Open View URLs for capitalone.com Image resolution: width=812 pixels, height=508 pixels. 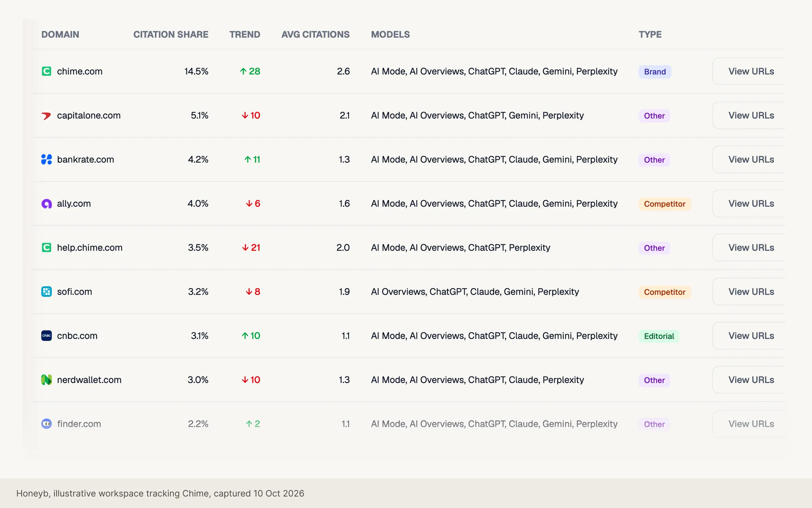[749, 115]
